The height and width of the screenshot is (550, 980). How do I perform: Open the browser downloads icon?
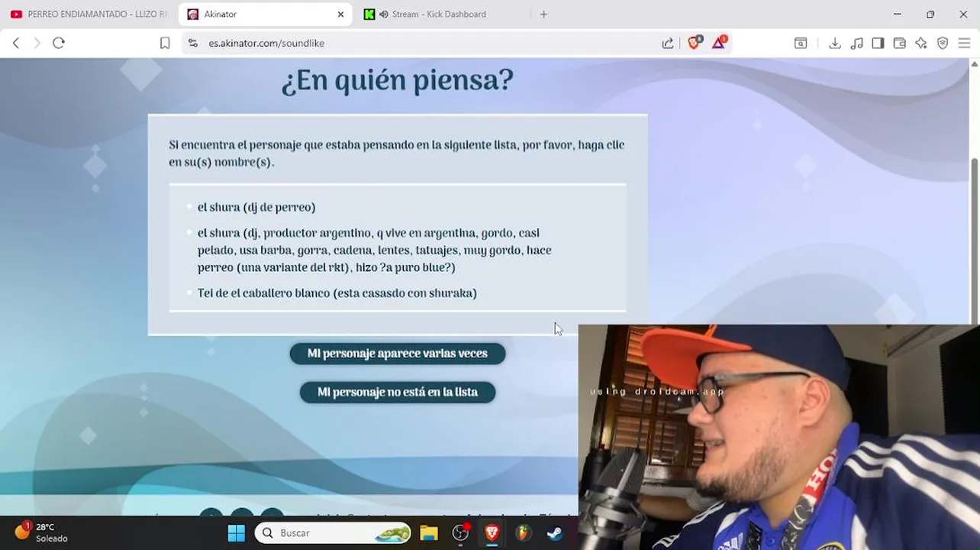tap(835, 44)
